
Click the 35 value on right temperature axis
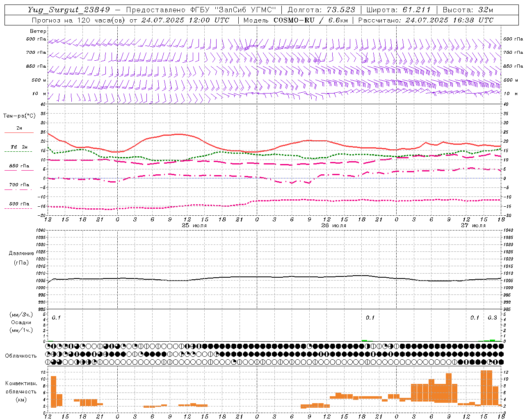506,114
